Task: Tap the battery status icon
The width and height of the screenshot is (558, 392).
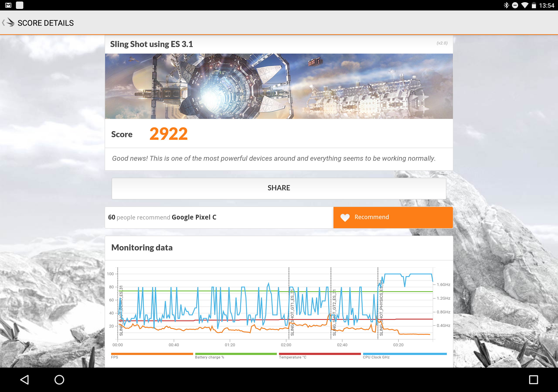Action: pyautogui.click(x=534, y=5)
